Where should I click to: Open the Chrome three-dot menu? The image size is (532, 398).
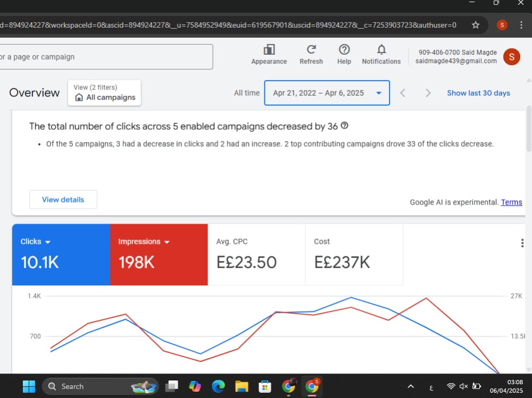pos(521,25)
